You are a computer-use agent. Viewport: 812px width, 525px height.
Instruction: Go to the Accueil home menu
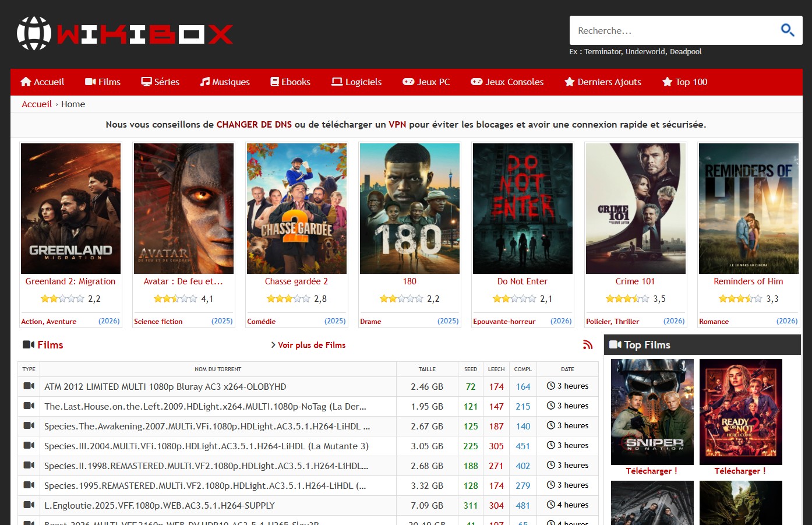[x=42, y=82]
